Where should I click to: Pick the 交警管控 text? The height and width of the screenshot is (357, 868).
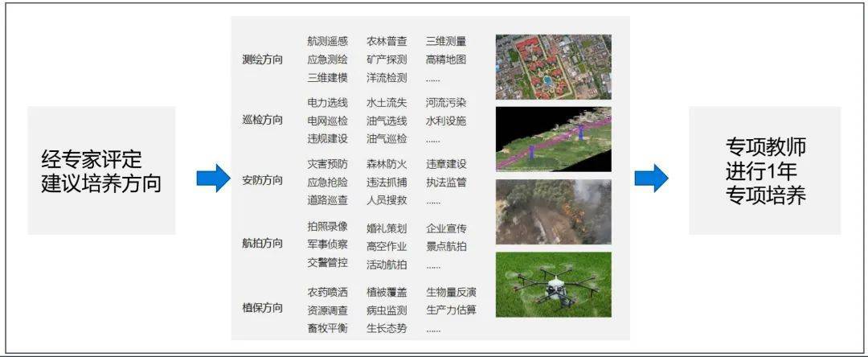(x=328, y=262)
